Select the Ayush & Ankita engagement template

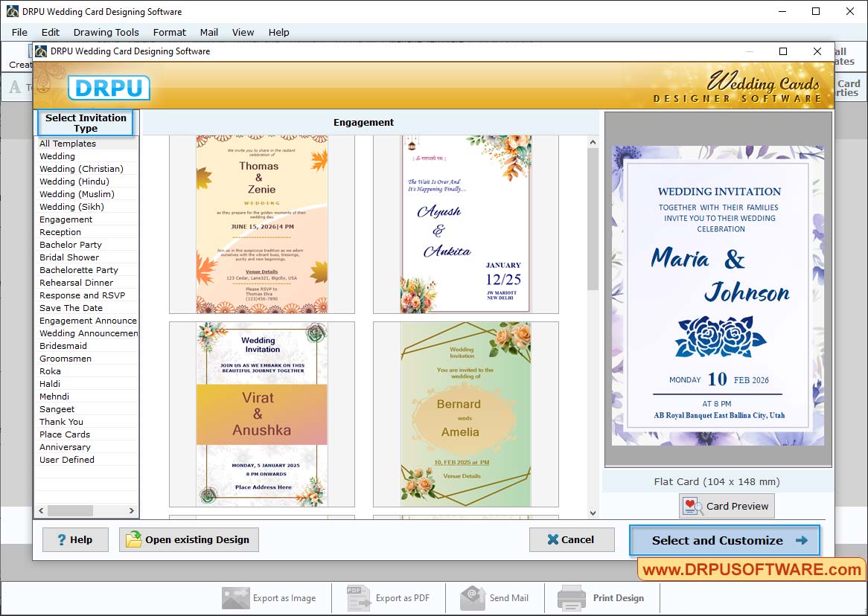(x=465, y=223)
